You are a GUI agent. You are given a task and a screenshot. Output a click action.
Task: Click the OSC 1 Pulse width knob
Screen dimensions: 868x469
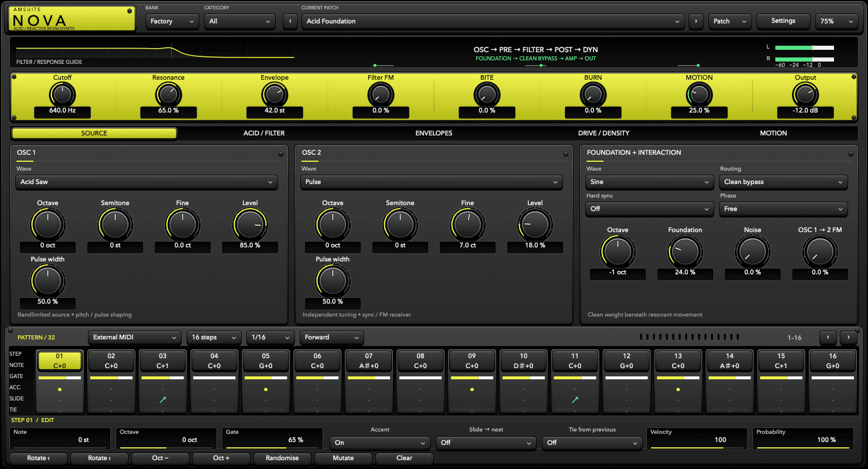click(x=48, y=281)
